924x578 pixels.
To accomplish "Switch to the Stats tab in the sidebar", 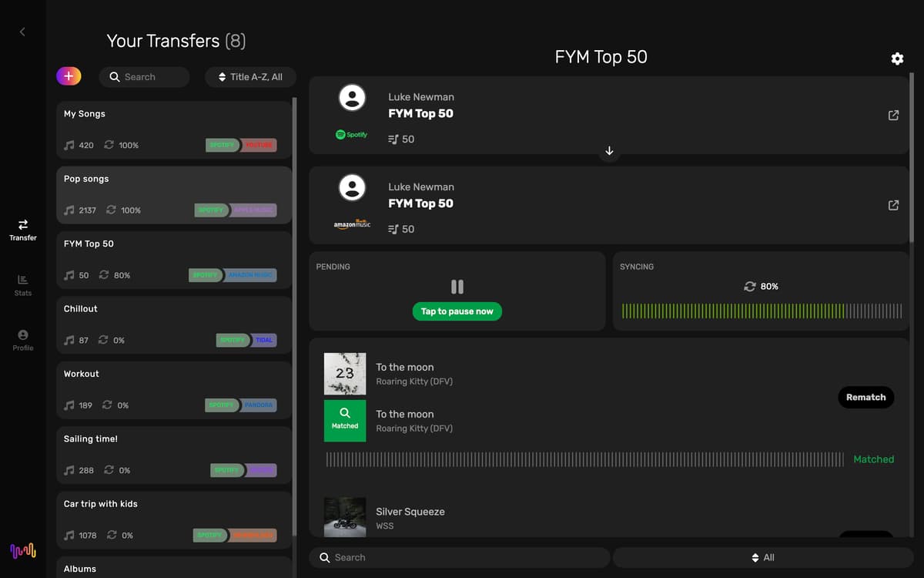I will tap(22, 284).
